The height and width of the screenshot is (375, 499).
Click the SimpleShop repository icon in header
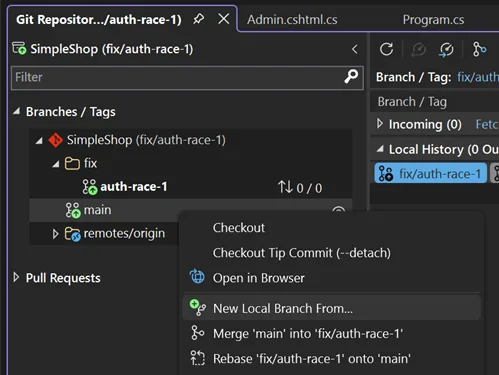pos(19,48)
